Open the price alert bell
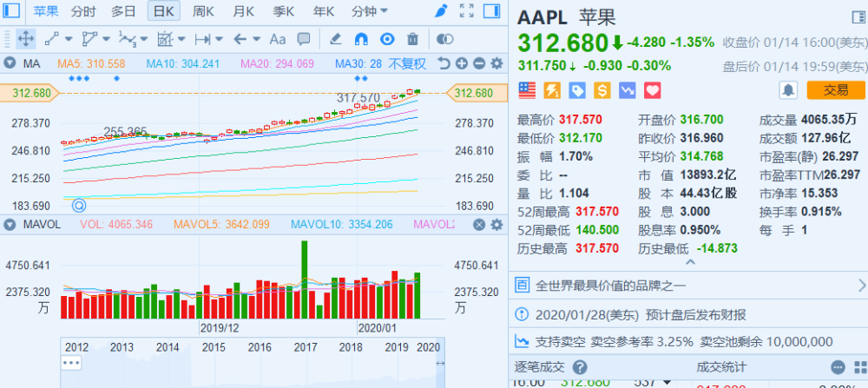Image resolution: width=868 pixels, height=388 pixels. tap(788, 89)
